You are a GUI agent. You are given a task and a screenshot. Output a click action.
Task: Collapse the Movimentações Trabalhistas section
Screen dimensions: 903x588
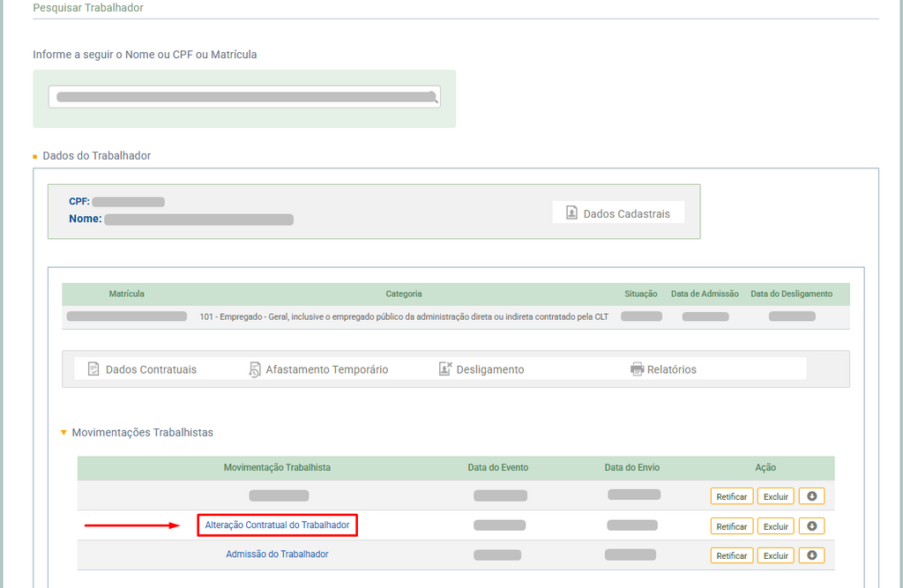63,433
